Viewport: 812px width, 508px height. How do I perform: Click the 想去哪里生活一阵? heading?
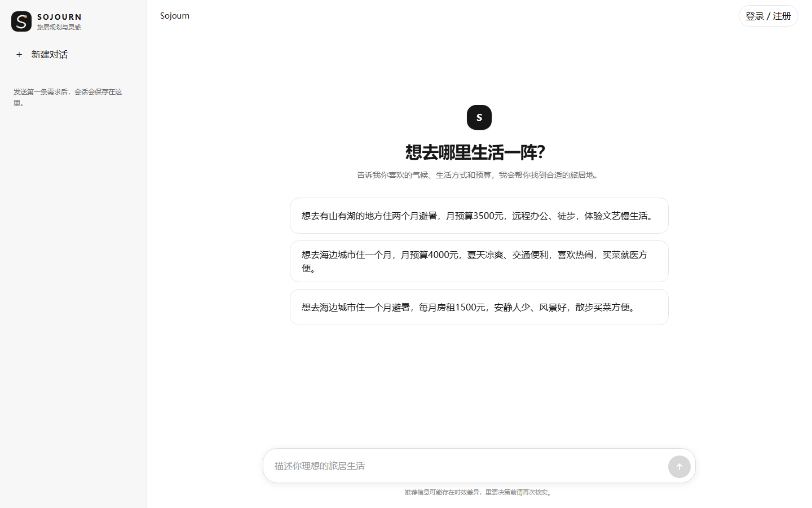coord(475,152)
